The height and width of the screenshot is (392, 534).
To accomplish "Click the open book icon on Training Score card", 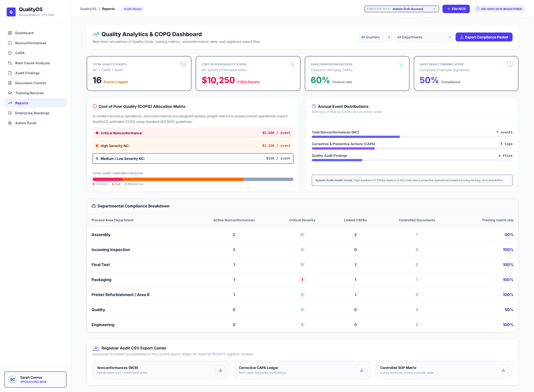I will 510,64.
